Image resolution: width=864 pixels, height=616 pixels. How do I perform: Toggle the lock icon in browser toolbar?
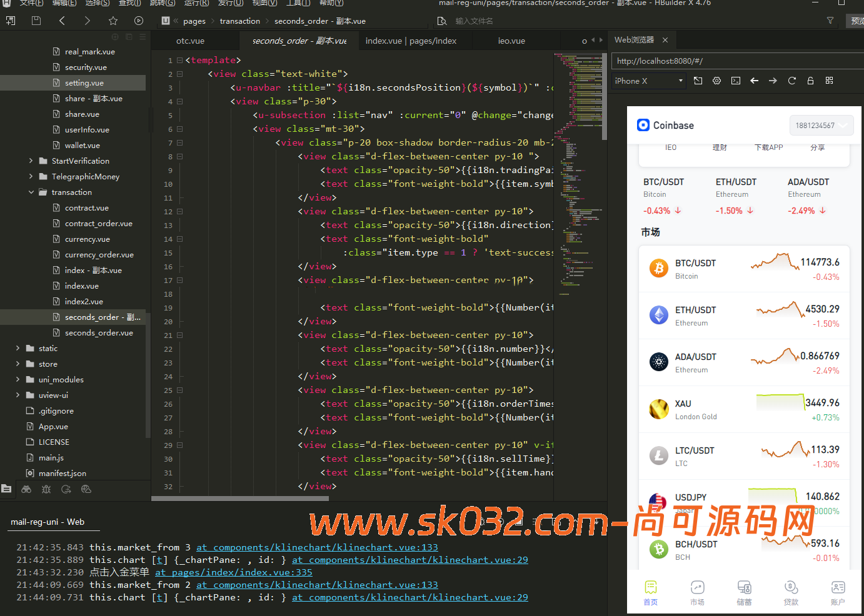(810, 81)
